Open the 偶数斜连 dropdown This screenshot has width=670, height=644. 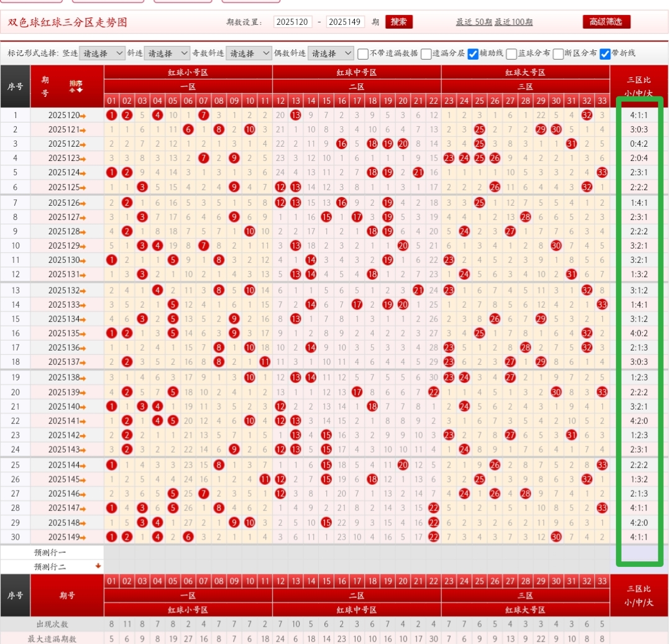click(331, 53)
